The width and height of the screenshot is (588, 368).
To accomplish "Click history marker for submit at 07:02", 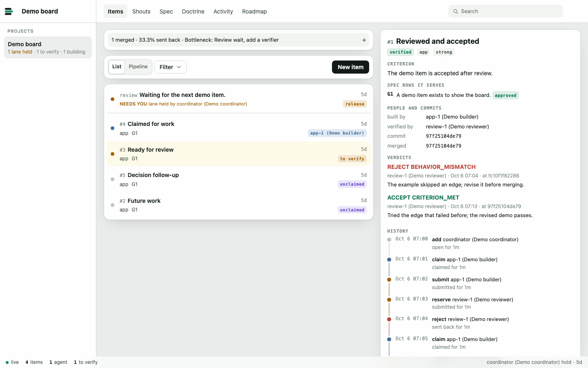I will point(389,280).
